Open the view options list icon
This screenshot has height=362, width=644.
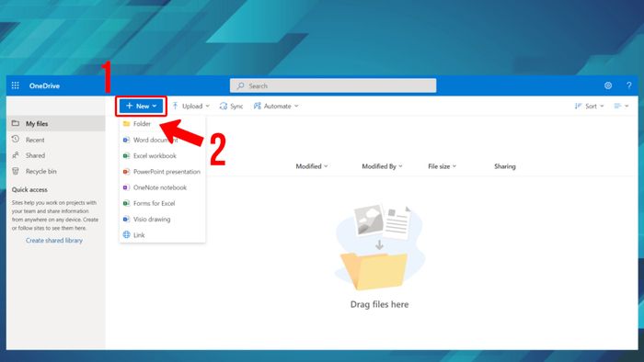(x=621, y=107)
